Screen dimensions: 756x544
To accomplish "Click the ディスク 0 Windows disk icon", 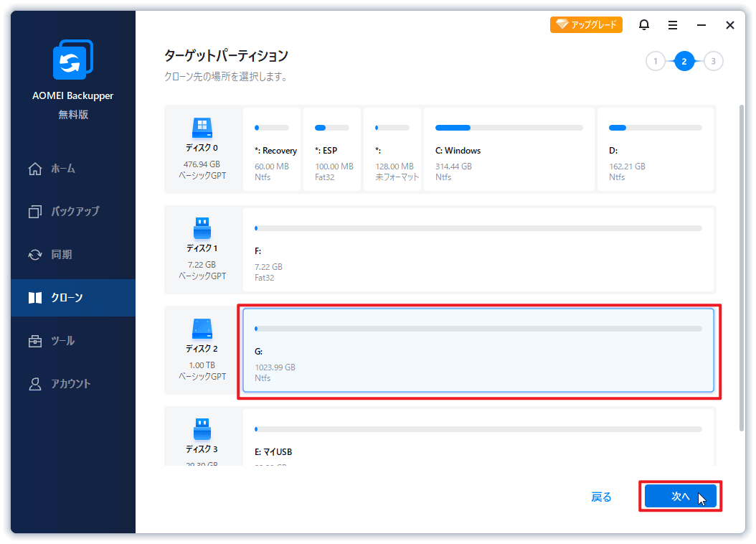I will [x=202, y=128].
